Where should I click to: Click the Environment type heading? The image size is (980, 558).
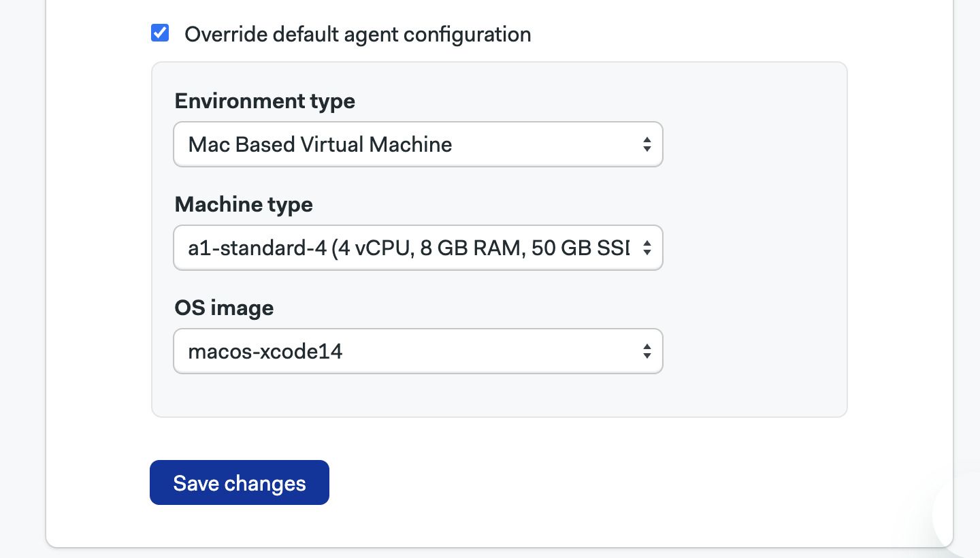coord(265,101)
